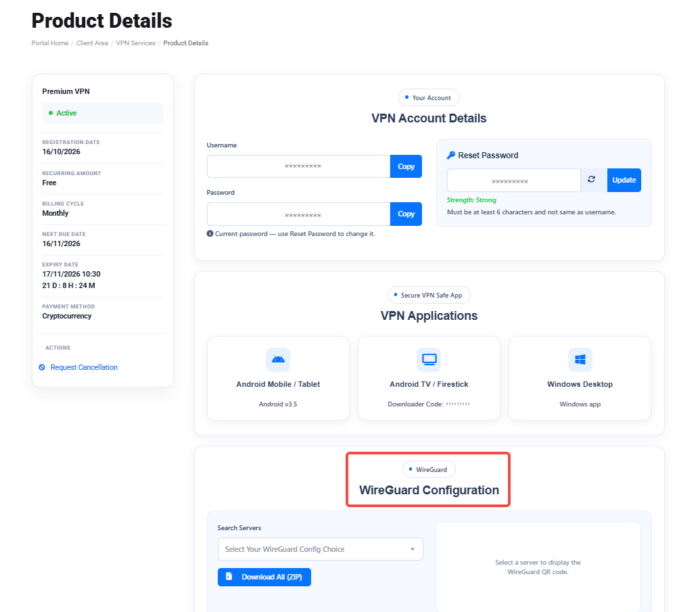Open the Android TV / Firestick card

(429, 378)
